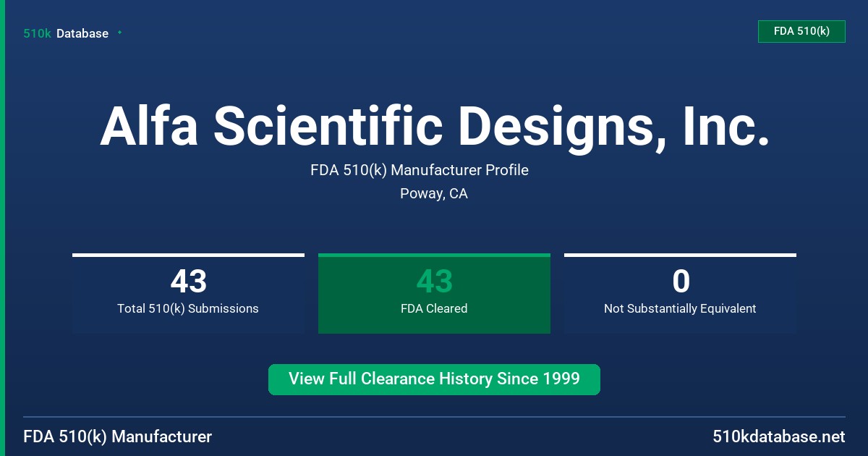868x456 pixels.
Task: Click the Poway, CA location text
Action: coord(434,194)
